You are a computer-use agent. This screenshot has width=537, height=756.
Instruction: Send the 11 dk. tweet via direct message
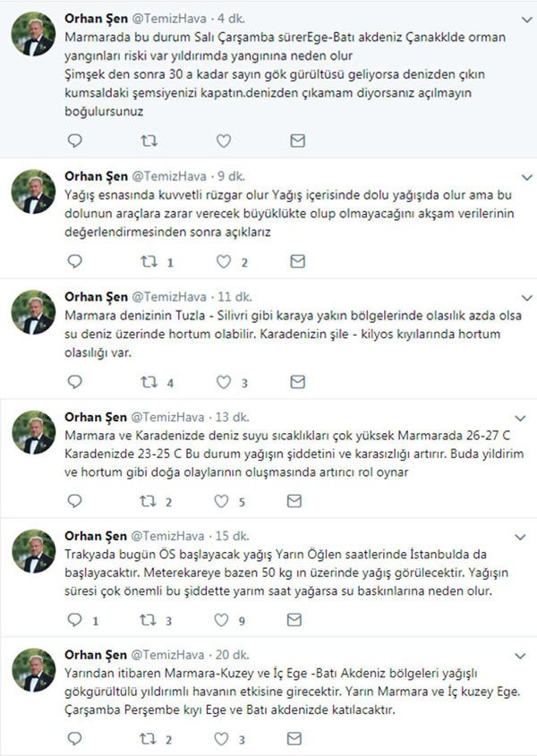point(298,382)
